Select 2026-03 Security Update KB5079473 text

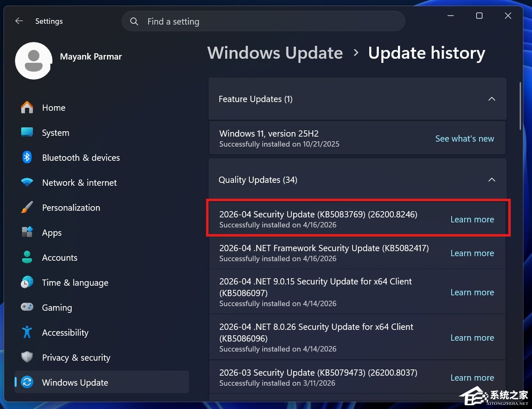click(318, 372)
